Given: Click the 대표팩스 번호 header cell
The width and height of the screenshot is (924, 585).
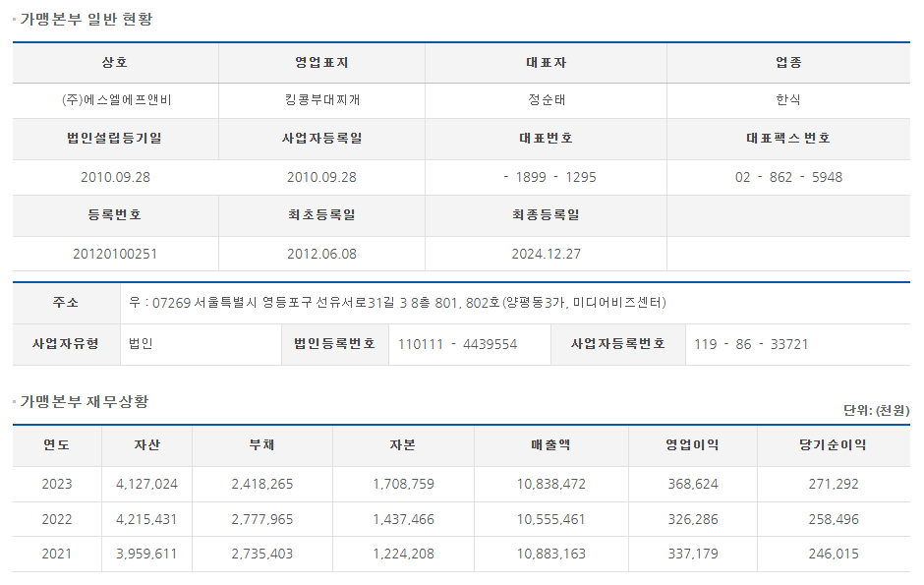Looking at the screenshot, I should pyautogui.click(x=788, y=139).
